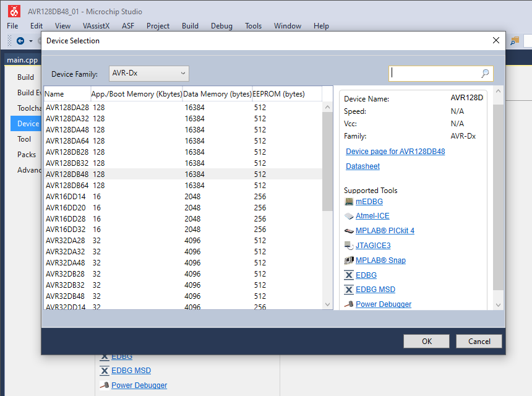Select the AVR128DB64 device row
The height and width of the screenshot is (396, 532).
[x=183, y=185]
